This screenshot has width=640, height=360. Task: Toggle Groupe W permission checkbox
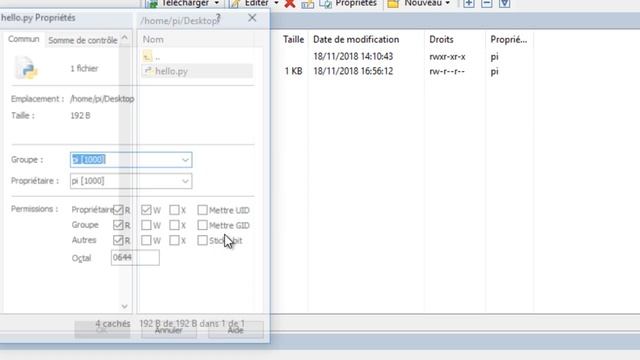[x=146, y=225]
